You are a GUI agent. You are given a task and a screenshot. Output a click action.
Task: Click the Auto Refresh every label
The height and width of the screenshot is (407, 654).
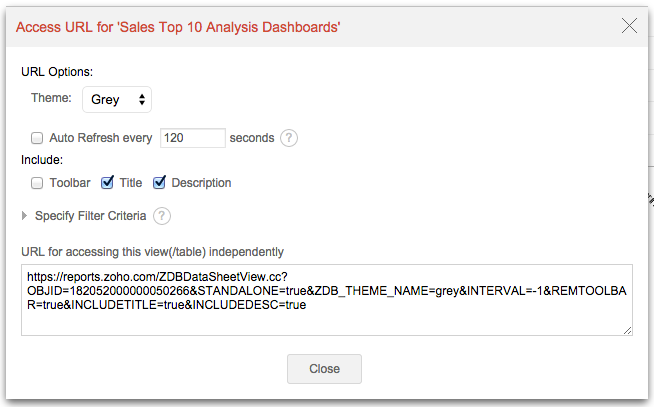click(x=100, y=138)
